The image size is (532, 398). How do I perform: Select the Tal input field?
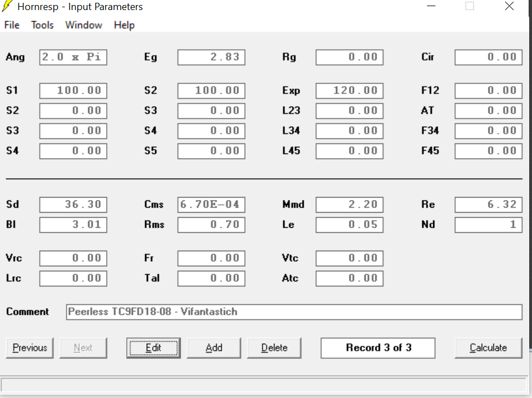click(212, 278)
